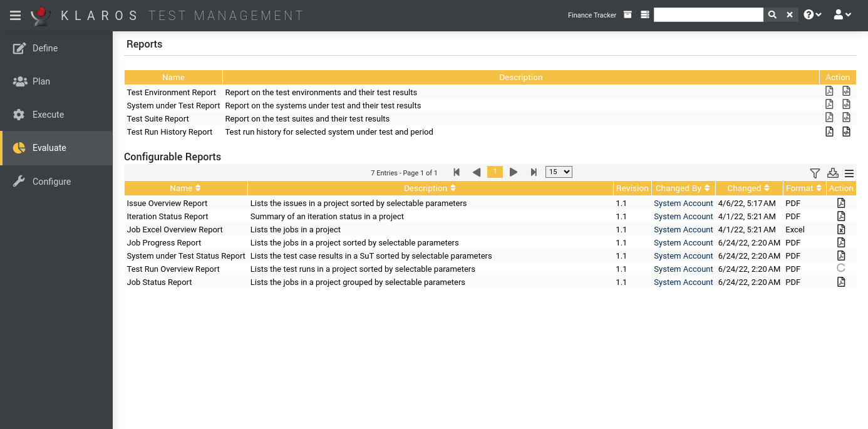Go to last page using pagination control
The image size is (868, 429).
coord(534,172)
